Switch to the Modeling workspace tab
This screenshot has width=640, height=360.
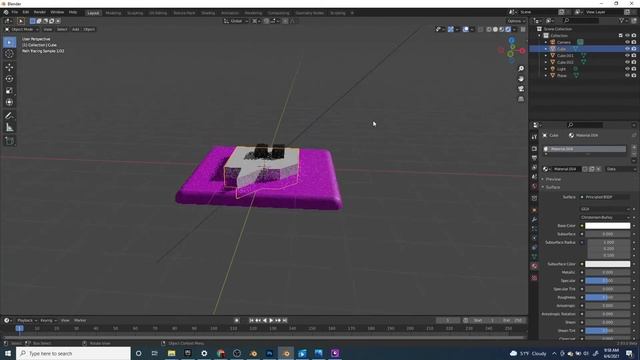pyautogui.click(x=113, y=13)
